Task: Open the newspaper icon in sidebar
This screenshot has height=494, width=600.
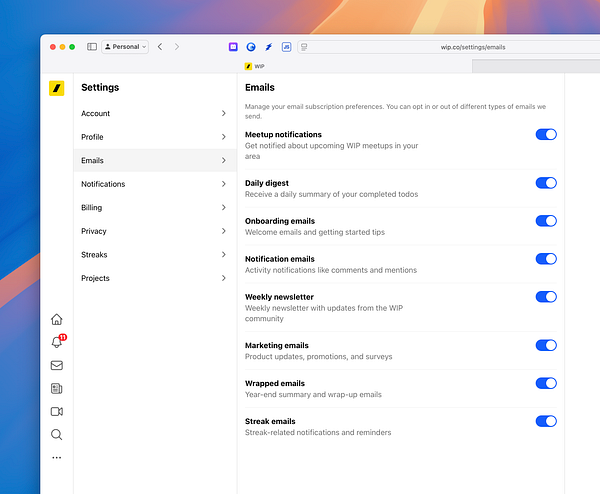Action: pos(57,389)
